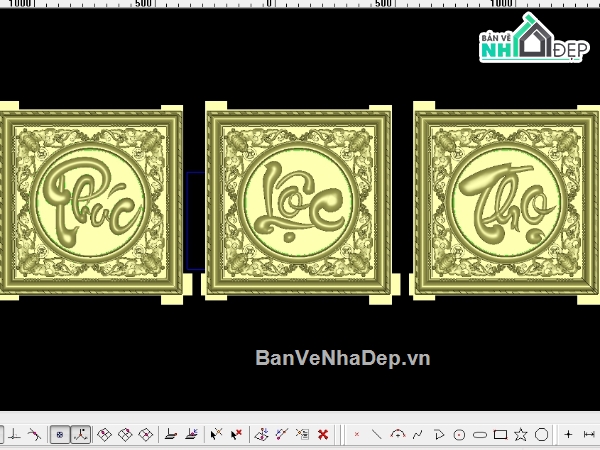Click the cursor with red X deselect icon
600x450 pixels.
[236, 434]
